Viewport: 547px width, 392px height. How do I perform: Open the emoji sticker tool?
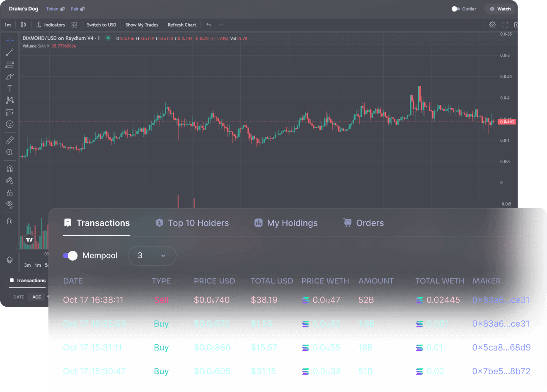coord(10,124)
